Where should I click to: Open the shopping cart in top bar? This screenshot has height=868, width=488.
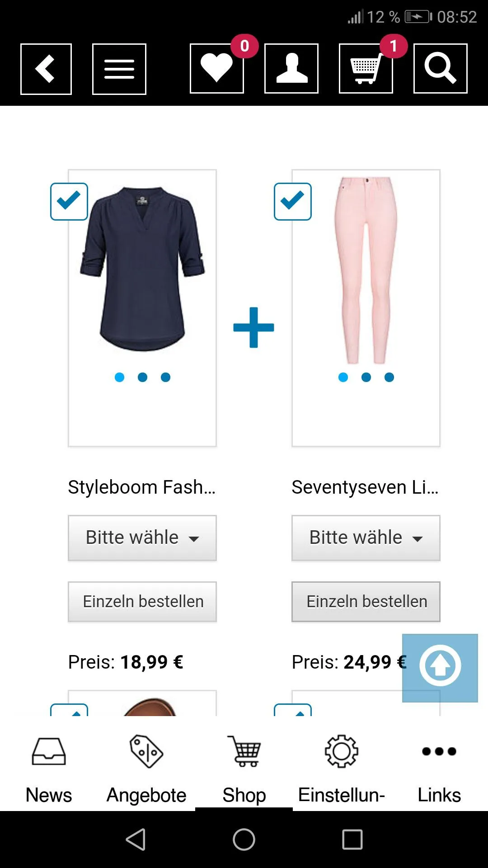(366, 69)
